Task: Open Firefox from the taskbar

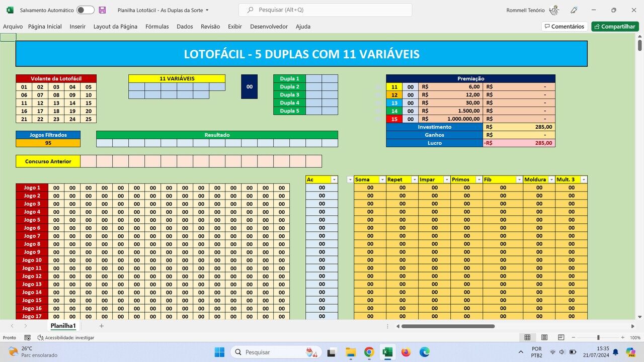Action: 406,352
